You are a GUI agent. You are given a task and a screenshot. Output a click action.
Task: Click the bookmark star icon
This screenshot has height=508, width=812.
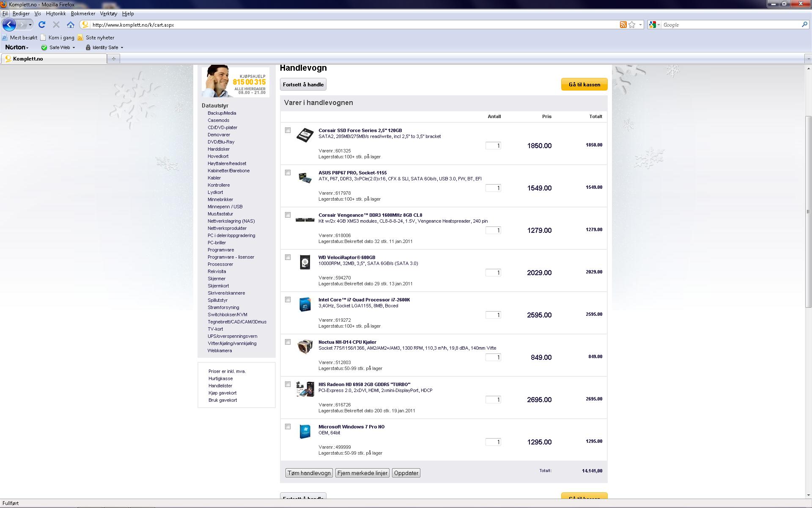[x=632, y=25]
